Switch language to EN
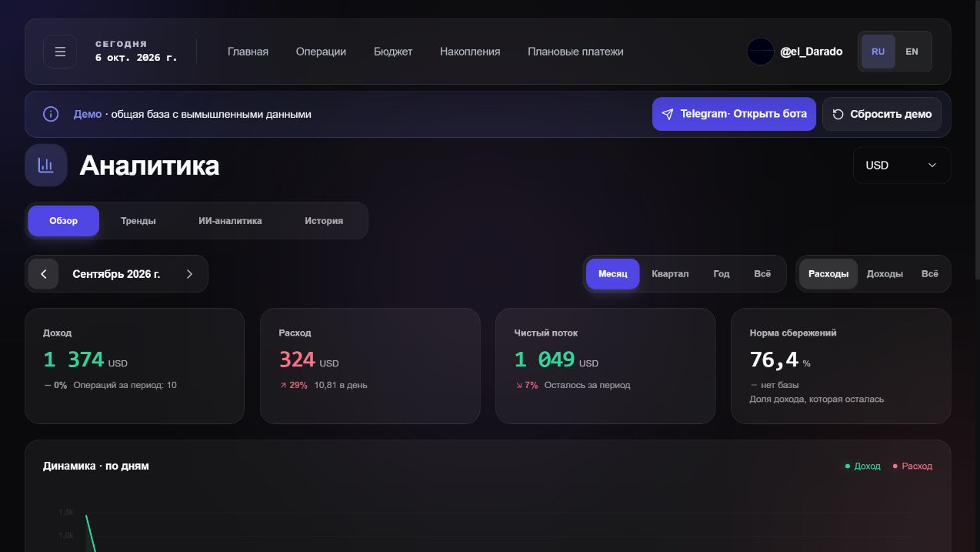980x552 pixels. click(x=912, y=52)
